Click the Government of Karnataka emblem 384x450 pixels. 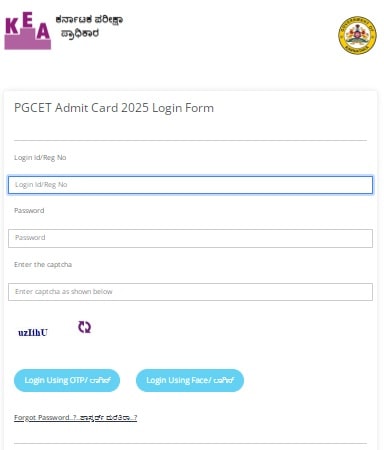tap(357, 35)
